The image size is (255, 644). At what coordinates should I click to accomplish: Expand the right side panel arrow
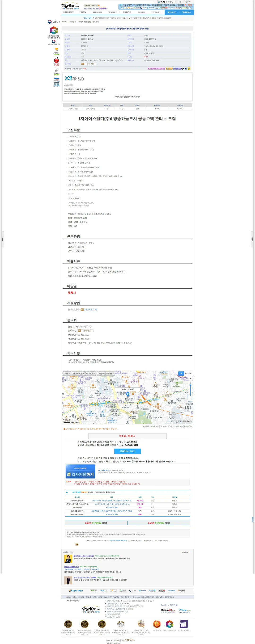pos(252,239)
